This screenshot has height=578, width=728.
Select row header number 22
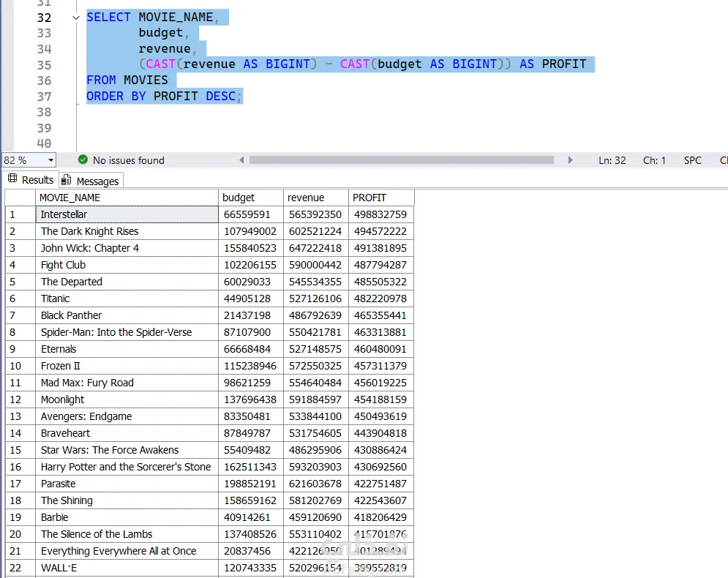20,568
